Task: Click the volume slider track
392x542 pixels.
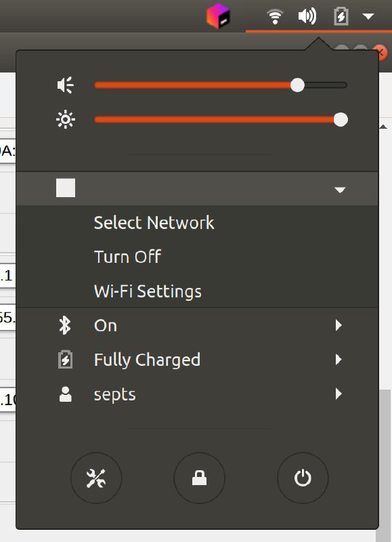Action: 221,85
